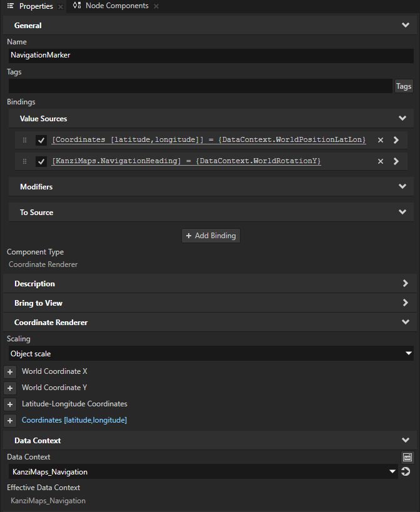Click the go-to Data Context arrow icon
Screen dimensions: 420x512
(x=405, y=471)
